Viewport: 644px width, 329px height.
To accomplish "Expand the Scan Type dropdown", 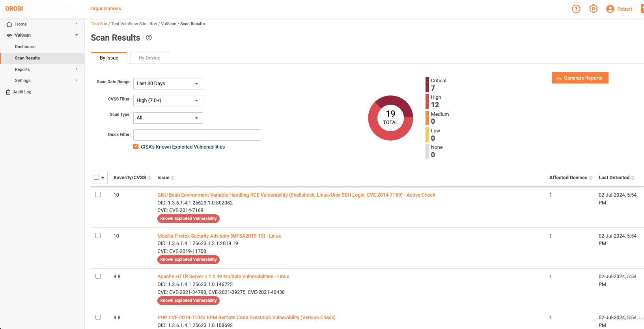I will click(168, 118).
